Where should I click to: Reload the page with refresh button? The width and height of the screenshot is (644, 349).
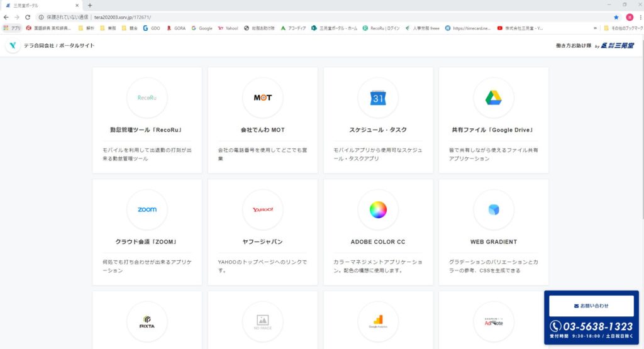[28, 17]
